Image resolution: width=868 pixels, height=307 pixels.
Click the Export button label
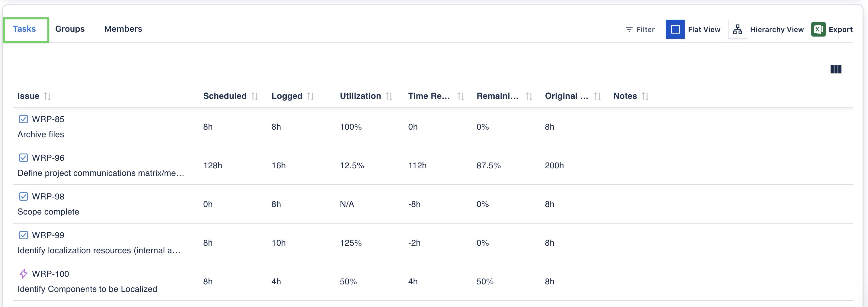pos(840,30)
